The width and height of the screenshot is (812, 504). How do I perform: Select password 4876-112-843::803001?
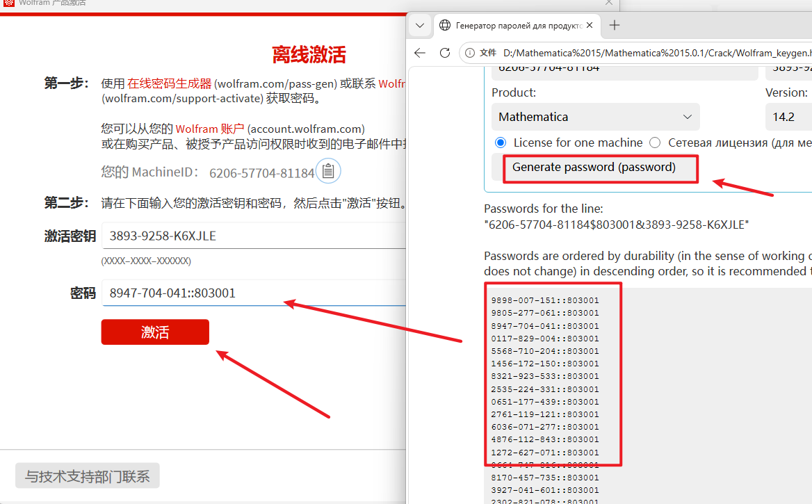[545, 439]
